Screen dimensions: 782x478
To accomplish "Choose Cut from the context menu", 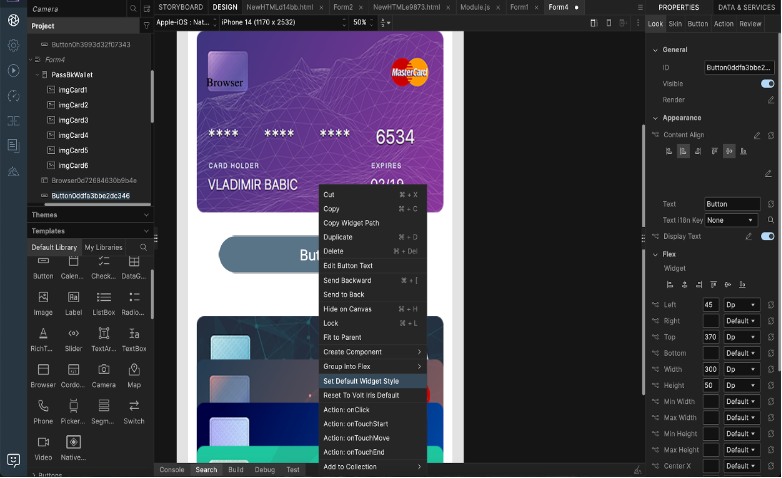I will click(371, 195).
